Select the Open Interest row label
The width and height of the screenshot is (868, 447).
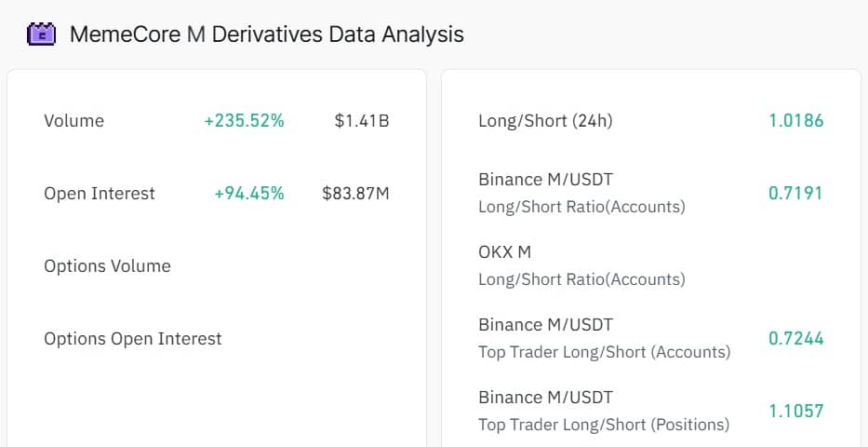click(100, 194)
